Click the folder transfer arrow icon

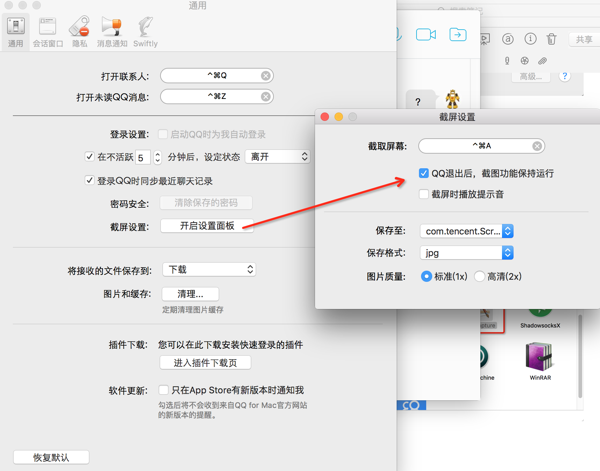click(x=458, y=34)
